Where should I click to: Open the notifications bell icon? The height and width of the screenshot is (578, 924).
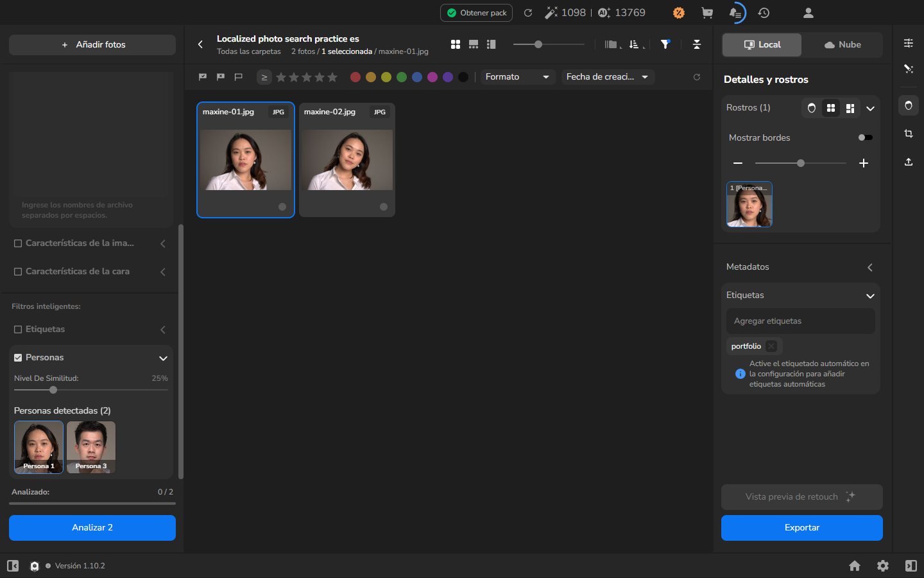click(735, 13)
